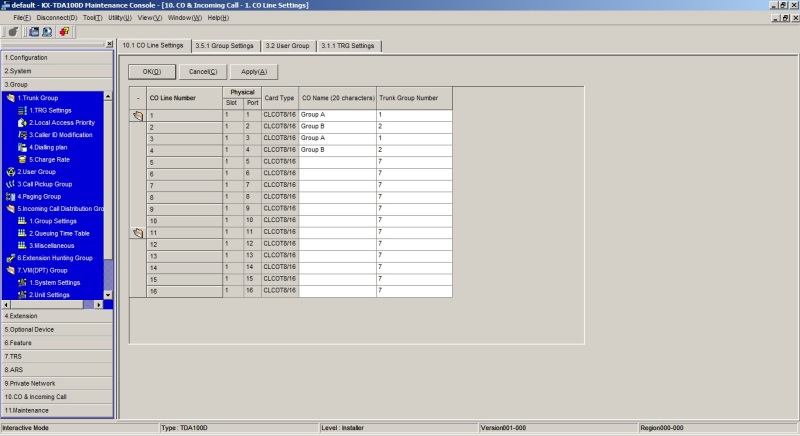800x436 pixels.
Task: Click the Local Access Priority icon
Action: coord(22,122)
